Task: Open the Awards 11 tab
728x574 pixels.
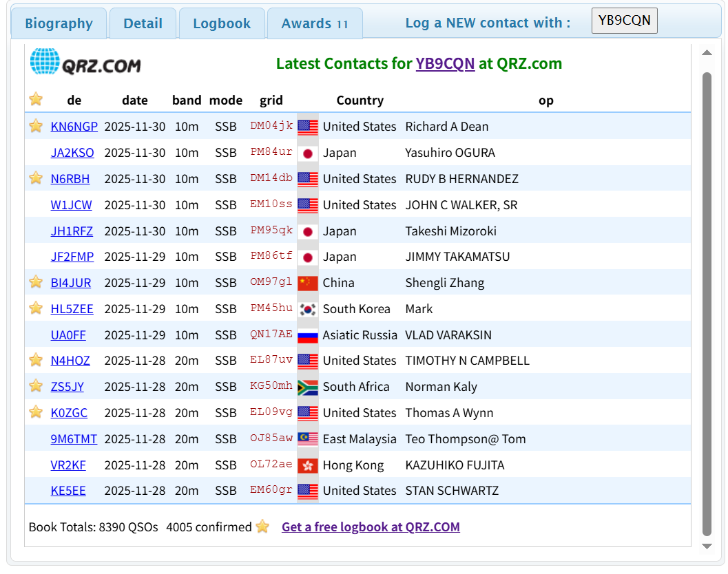Action: (x=315, y=23)
